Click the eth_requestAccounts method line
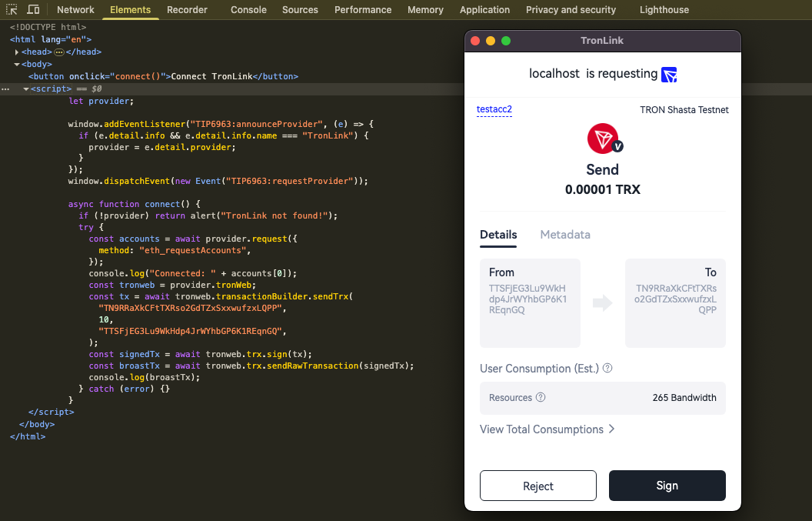Viewport: 812px width, 521px height. tap(175, 250)
